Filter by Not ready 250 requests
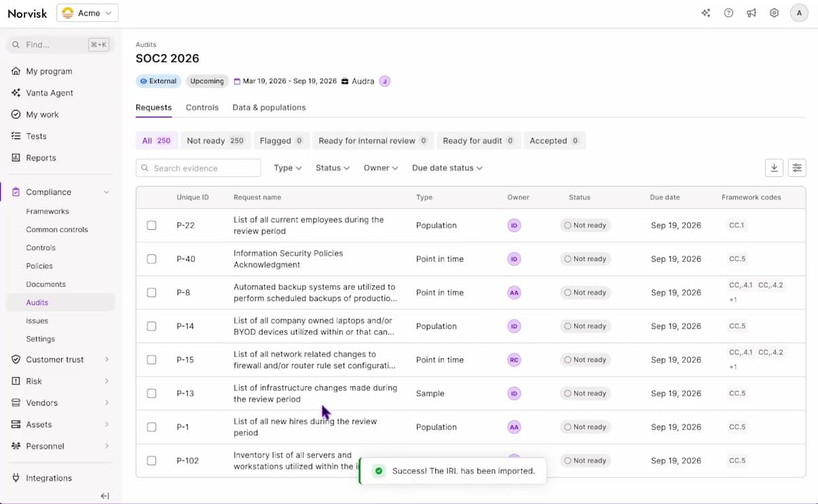Screen dimensions: 818x504 pos(215,140)
